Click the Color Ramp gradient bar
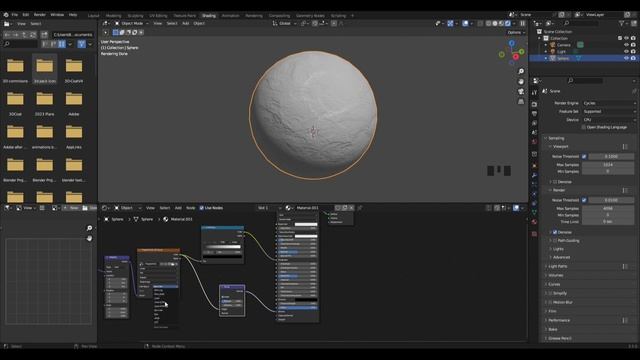Screen dimensions: 640x360 (x=222, y=247)
